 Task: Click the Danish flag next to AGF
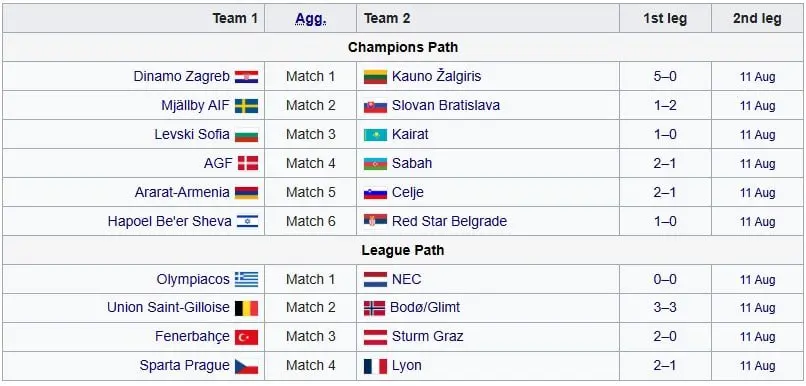click(248, 163)
